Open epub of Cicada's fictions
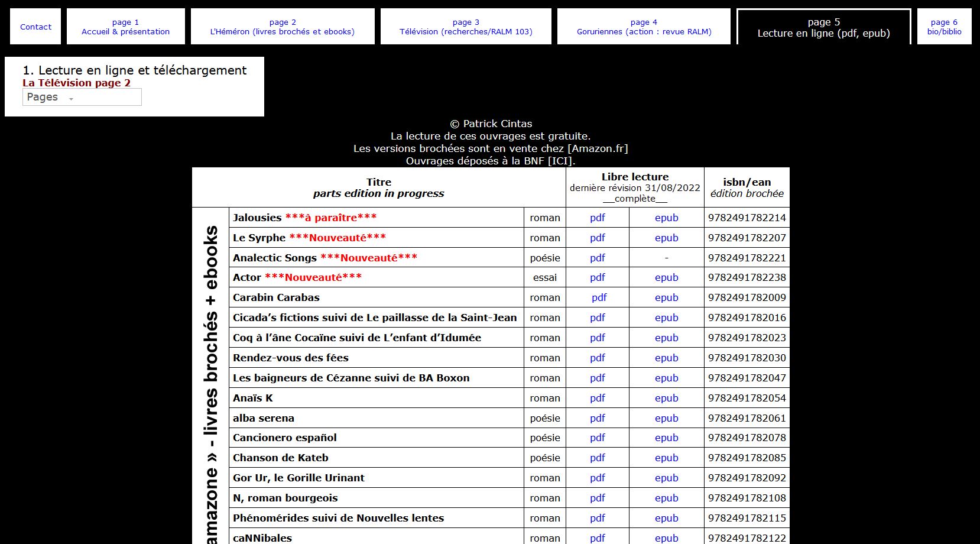 666,318
